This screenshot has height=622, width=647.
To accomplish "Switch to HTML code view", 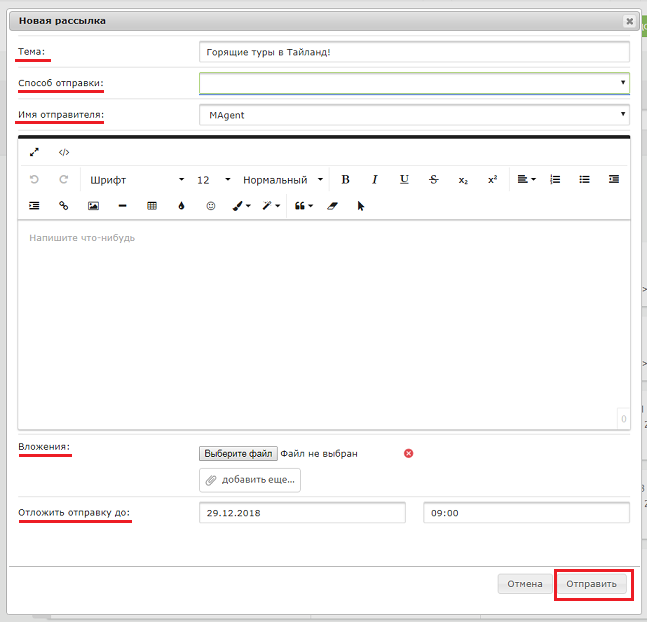I will (64, 152).
